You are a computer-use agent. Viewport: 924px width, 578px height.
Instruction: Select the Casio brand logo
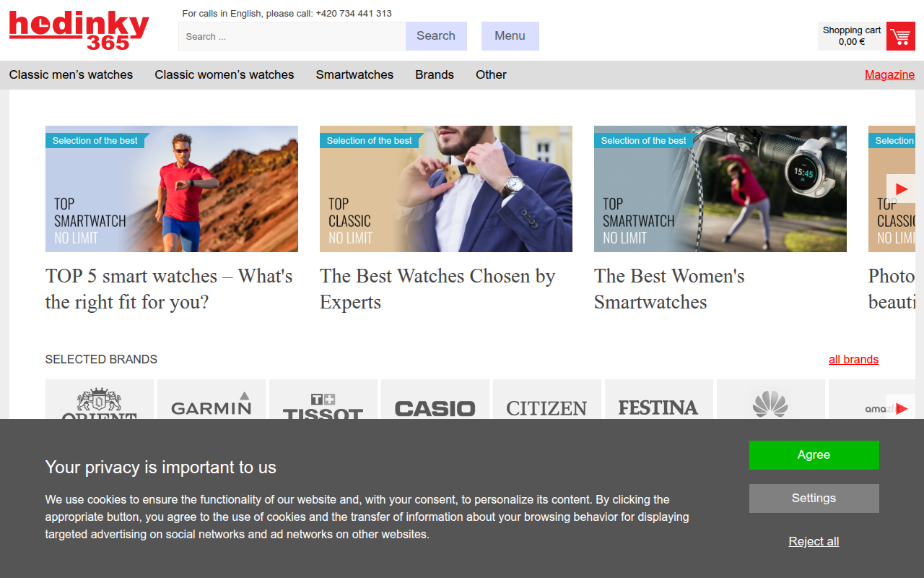(435, 400)
